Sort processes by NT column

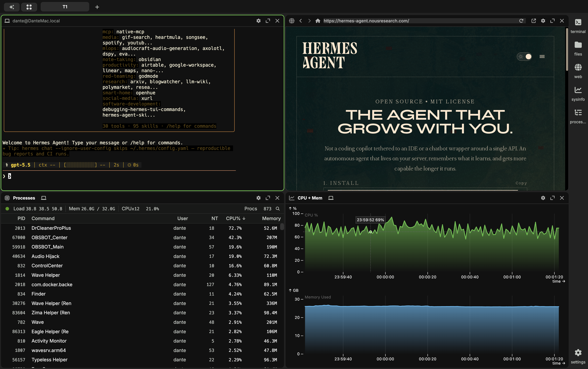pyautogui.click(x=215, y=218)
